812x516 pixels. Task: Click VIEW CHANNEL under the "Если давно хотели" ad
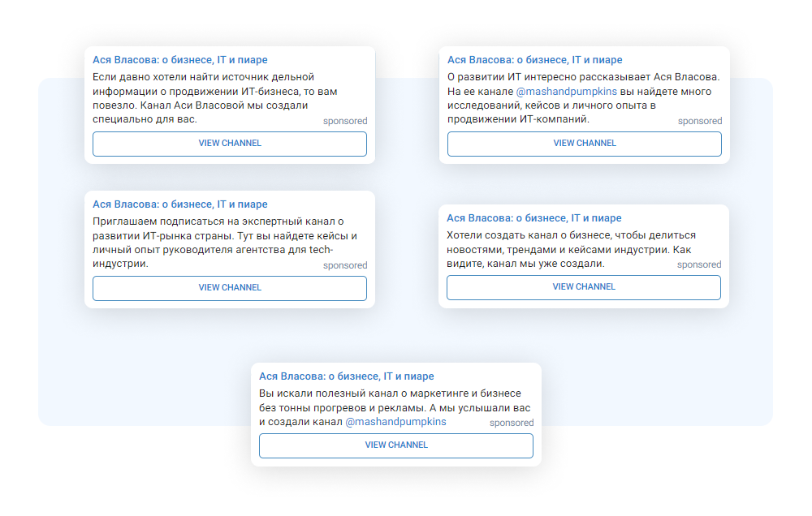tap(230, 144)
